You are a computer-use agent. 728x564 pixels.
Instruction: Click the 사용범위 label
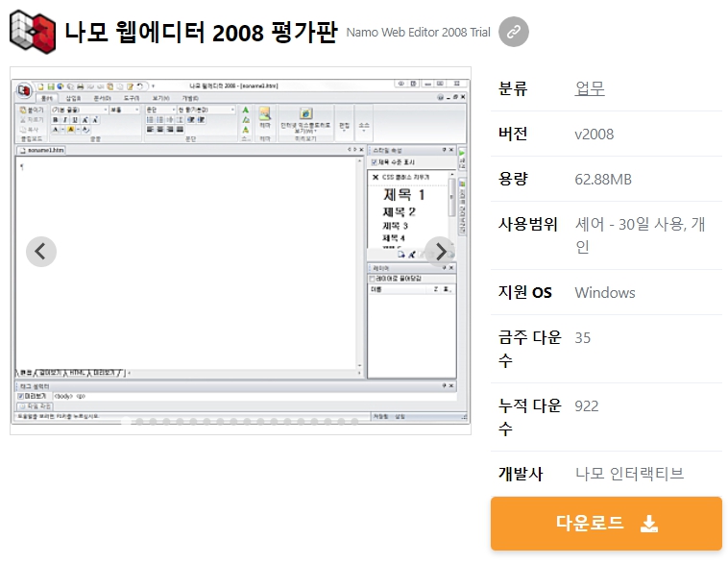pyautogui.click(x=527, y=224)
